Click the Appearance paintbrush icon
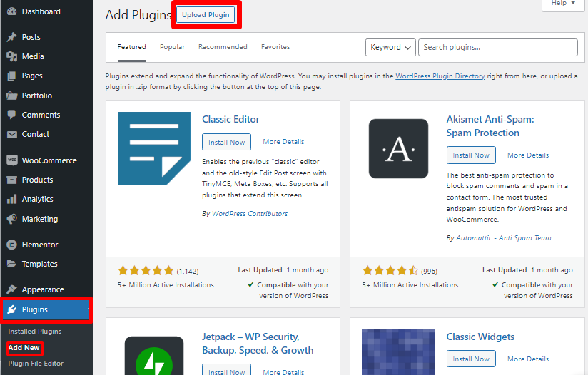 [11, 289]
